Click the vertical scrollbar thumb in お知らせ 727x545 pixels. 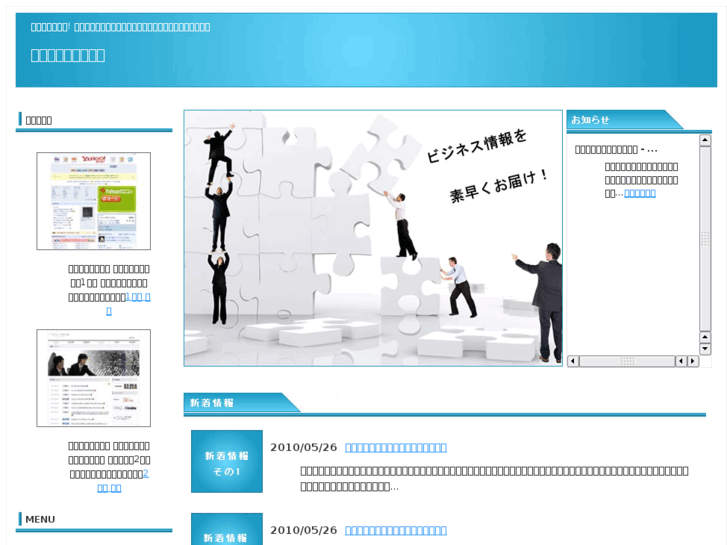point(705,239)
